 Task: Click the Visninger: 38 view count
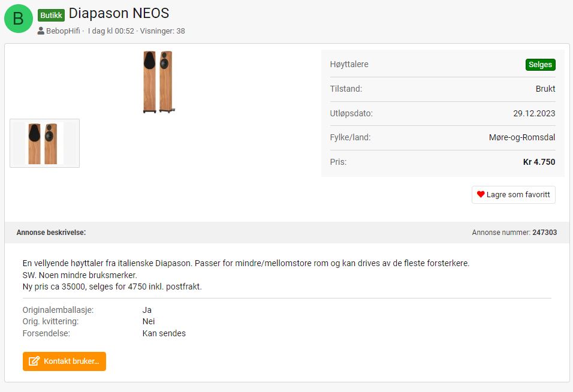(162, 31)
